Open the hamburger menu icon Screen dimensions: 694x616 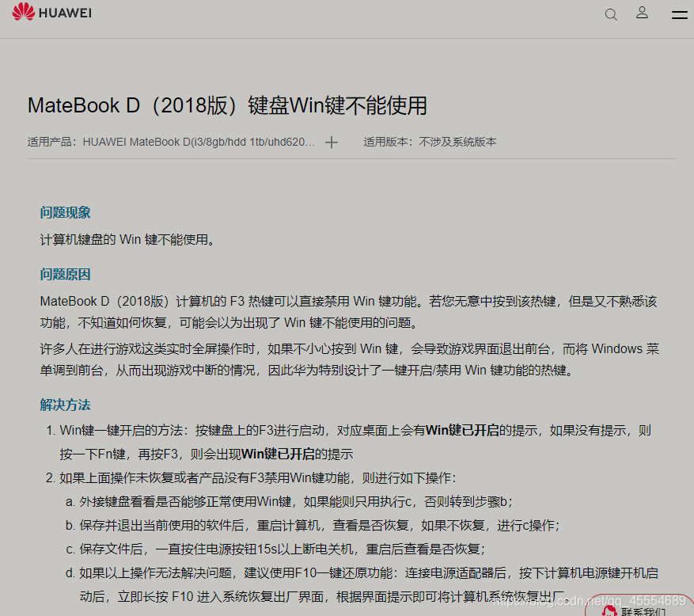point(679,14)
